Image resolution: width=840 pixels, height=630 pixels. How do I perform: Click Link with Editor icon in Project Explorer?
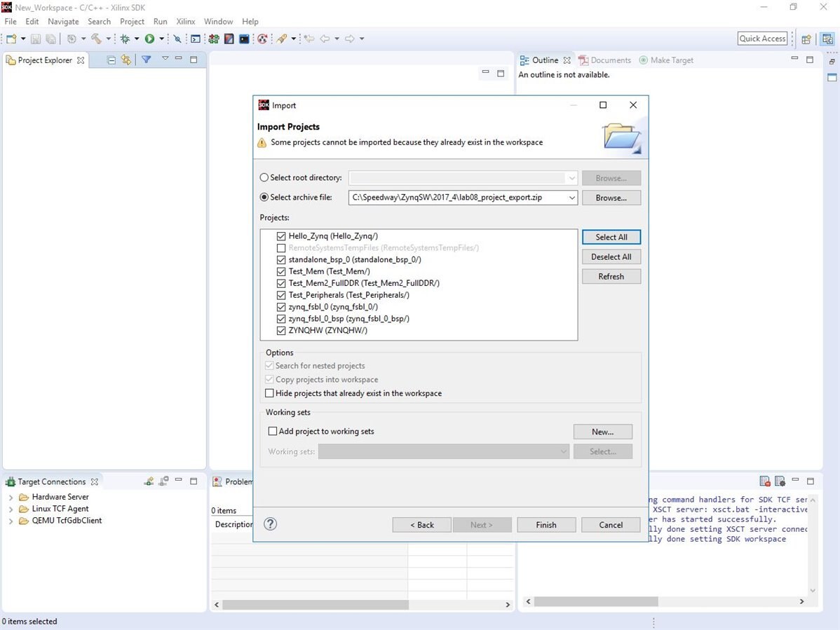(126, 60)
